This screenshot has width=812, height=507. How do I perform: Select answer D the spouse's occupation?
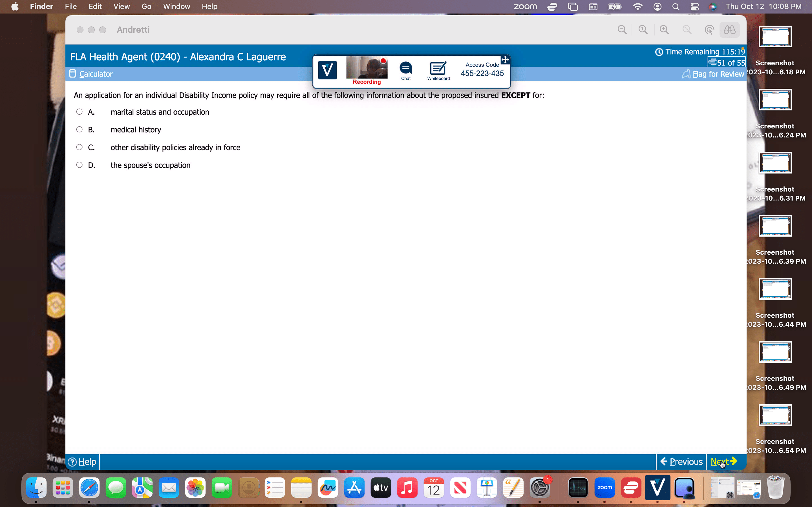pyautogui.click(x=79, y=165)
